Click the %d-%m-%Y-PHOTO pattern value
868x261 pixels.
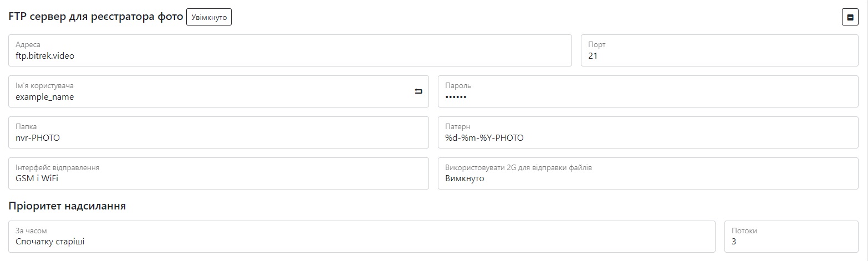click(484, 138)
